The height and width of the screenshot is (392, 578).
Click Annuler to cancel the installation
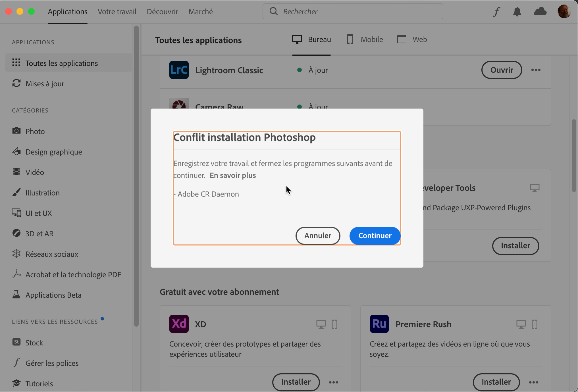pyautogui.click(x=317, y=235)
